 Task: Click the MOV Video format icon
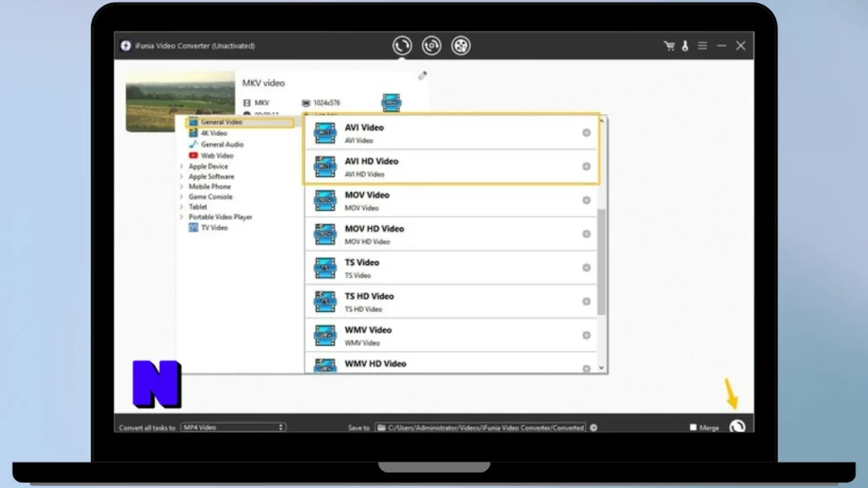tap(325, 200)
